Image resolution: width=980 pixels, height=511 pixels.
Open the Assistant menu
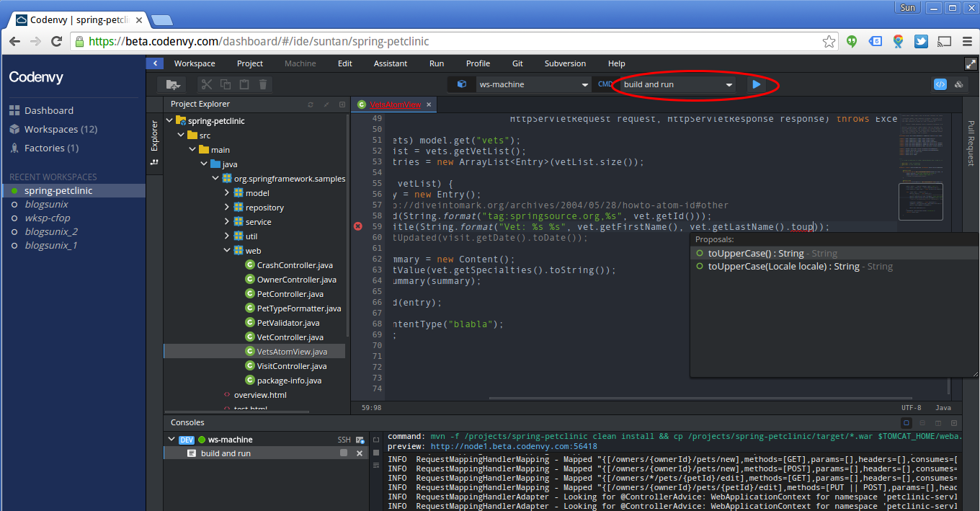(391, 63)
